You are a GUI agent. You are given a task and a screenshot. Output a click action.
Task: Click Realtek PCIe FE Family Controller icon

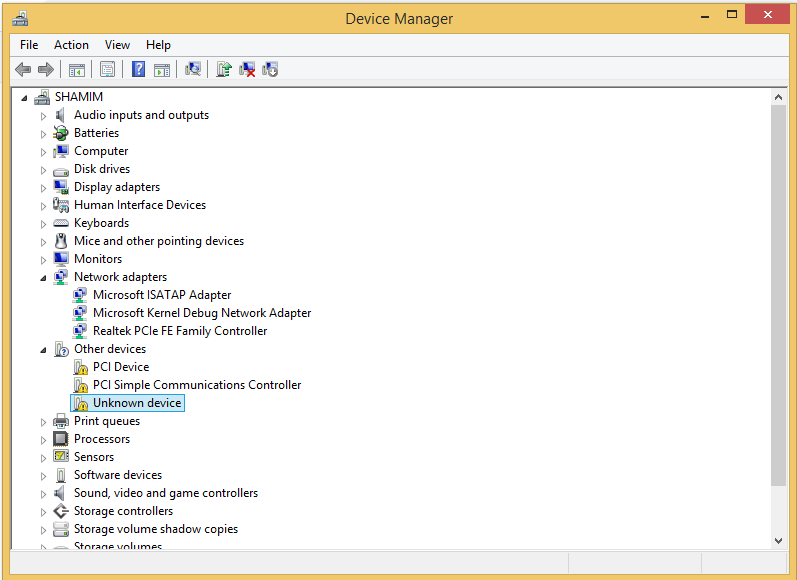pyautogui.click(x=80, y=331)
